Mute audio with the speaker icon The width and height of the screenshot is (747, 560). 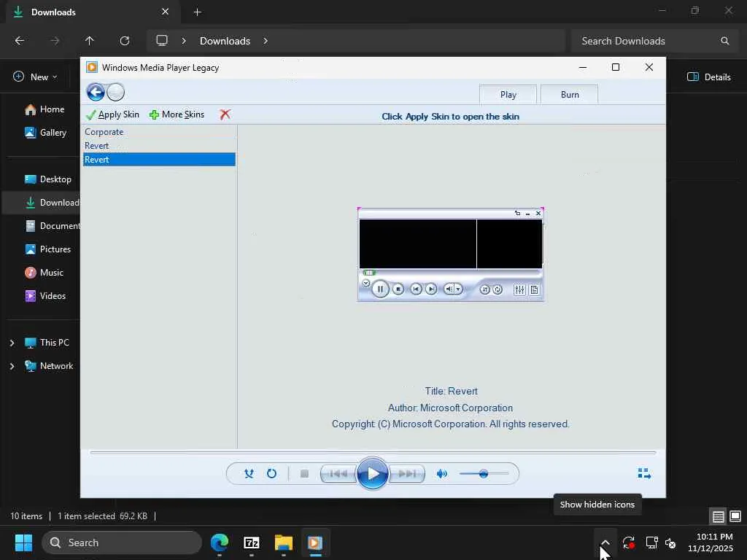(441, 474)
